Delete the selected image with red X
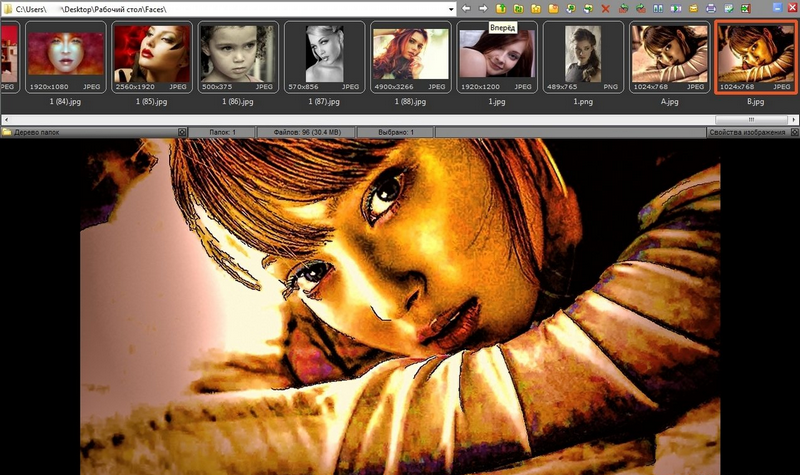The width and height of the screenshot is (800, 475). (x=606, y=8)
